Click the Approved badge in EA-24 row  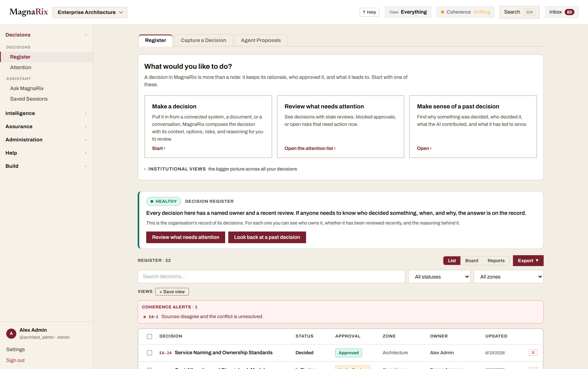[x=348, y=353]
